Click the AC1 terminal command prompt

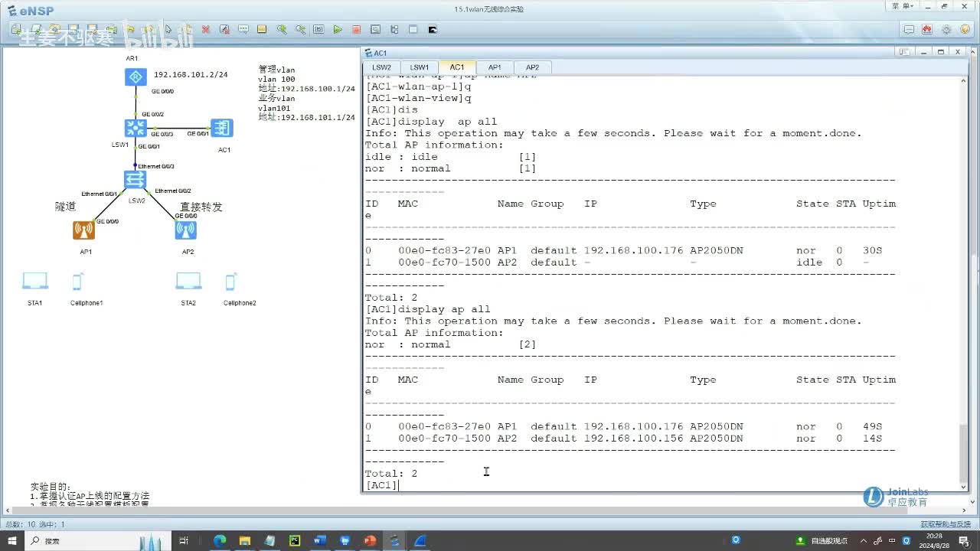(x=383, y=485)
